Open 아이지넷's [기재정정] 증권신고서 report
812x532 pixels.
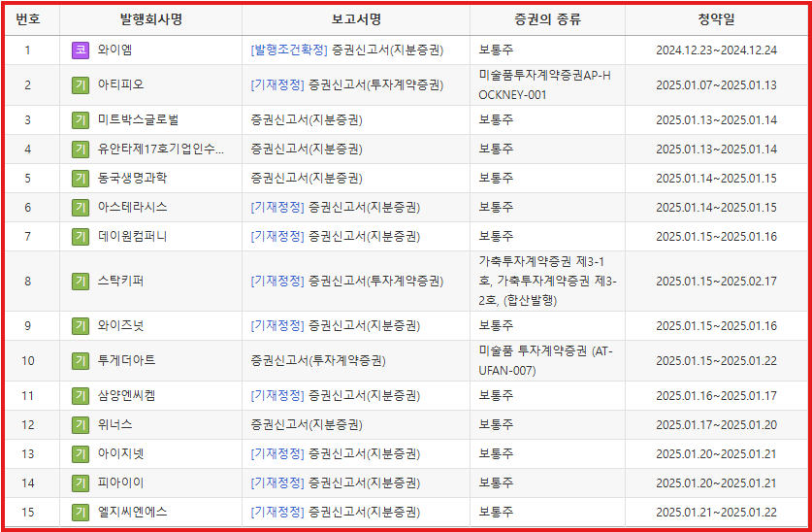[x=336, y=453]
